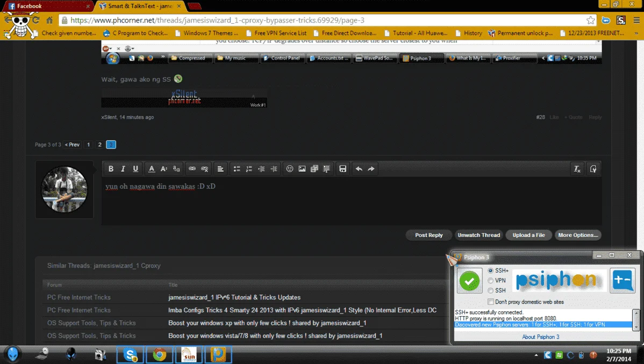
Task: Open Windows 7 Themes bookmark
Action: 206,33
